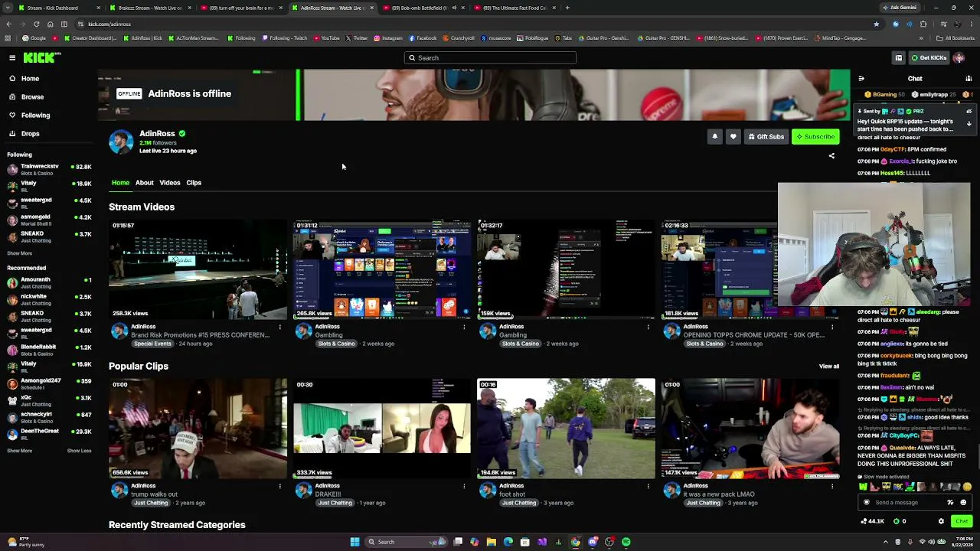The height and width of the screenshot is (551, 980).
Task: Play the trump walks out clip thumbnail
Action: pyautogui.click(x=198, y=429)
